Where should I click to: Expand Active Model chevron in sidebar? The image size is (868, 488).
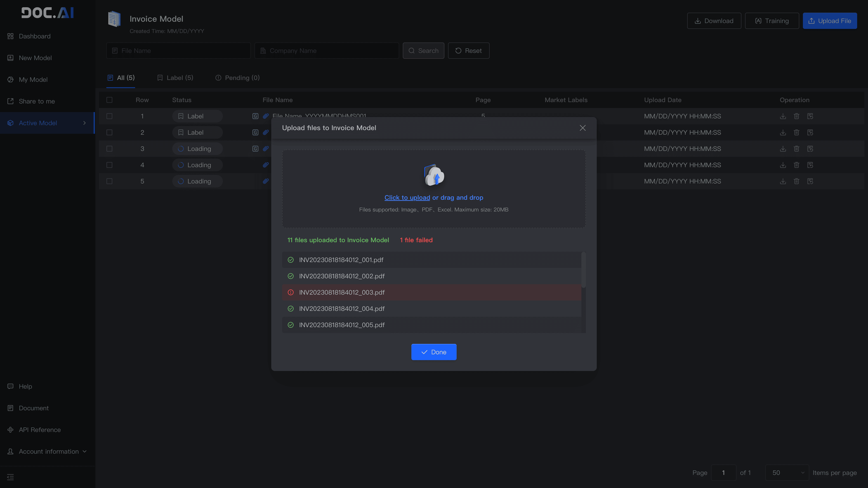pos(85,123)
